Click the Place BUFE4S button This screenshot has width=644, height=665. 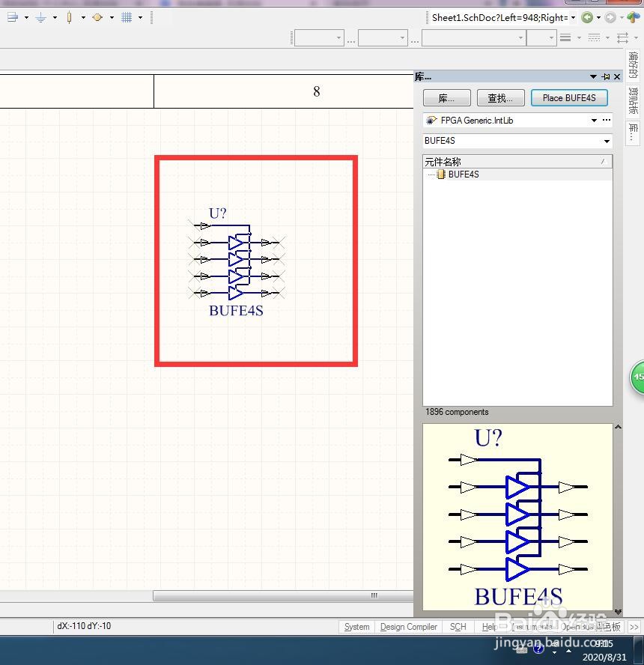pos(569,98)
